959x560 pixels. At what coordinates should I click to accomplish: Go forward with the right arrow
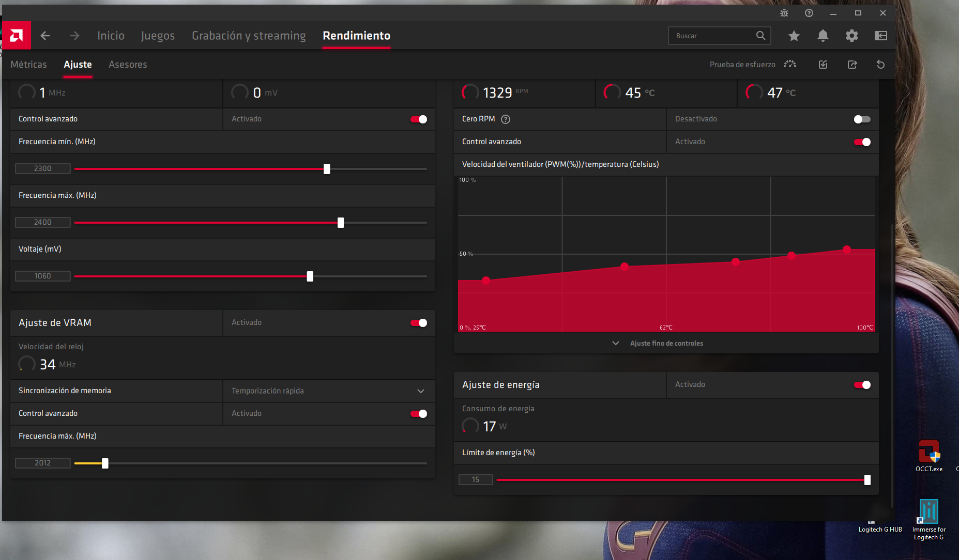pos(74,36)
